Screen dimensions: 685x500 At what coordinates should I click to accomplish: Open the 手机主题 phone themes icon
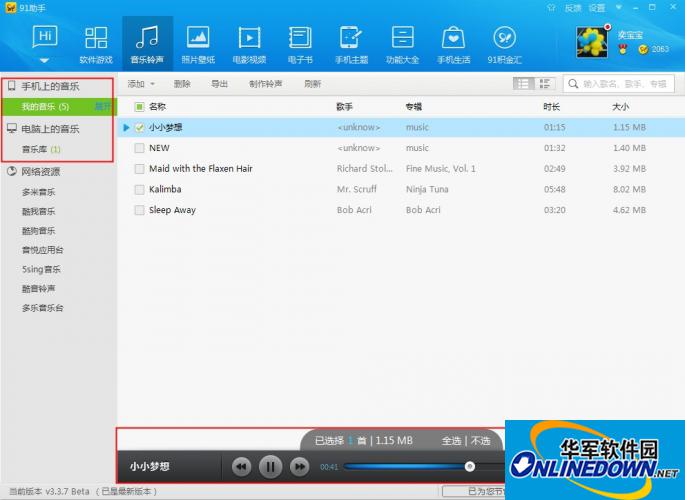click(350, 42)
